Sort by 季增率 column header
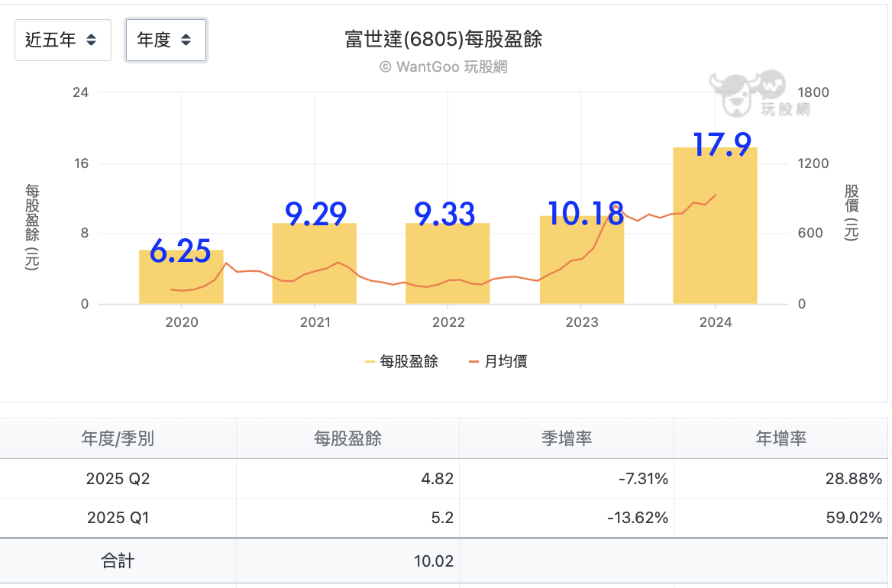Screen dimensions: 892x588 click(x=566, y=438)
